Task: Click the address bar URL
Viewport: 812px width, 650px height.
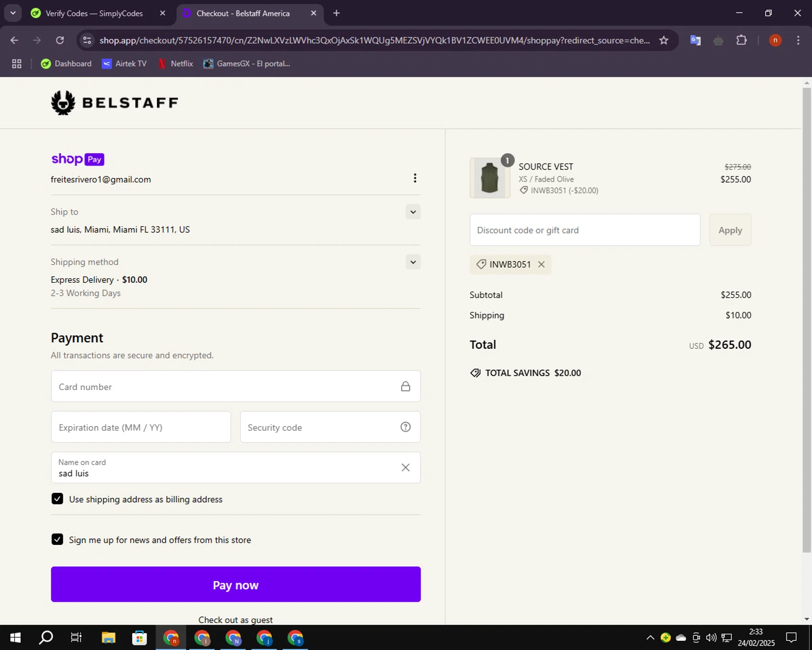Action: pos(375,40)
